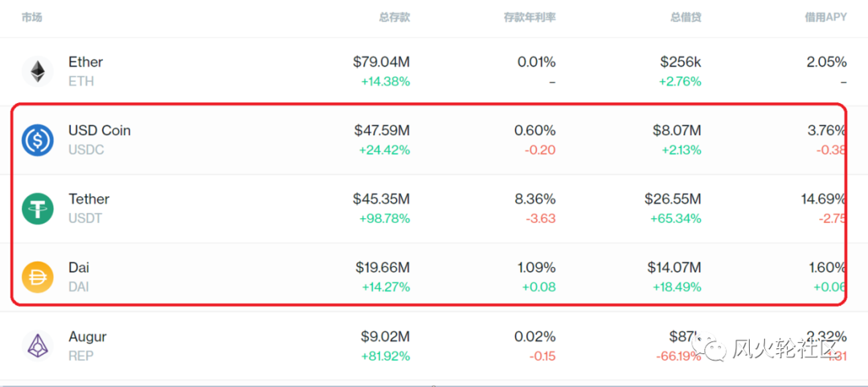This screenshot has height=387, width=868.
Task: Click USDC deposit rate change -0.20
Action: pyautogui.click(x=542, y=150)
